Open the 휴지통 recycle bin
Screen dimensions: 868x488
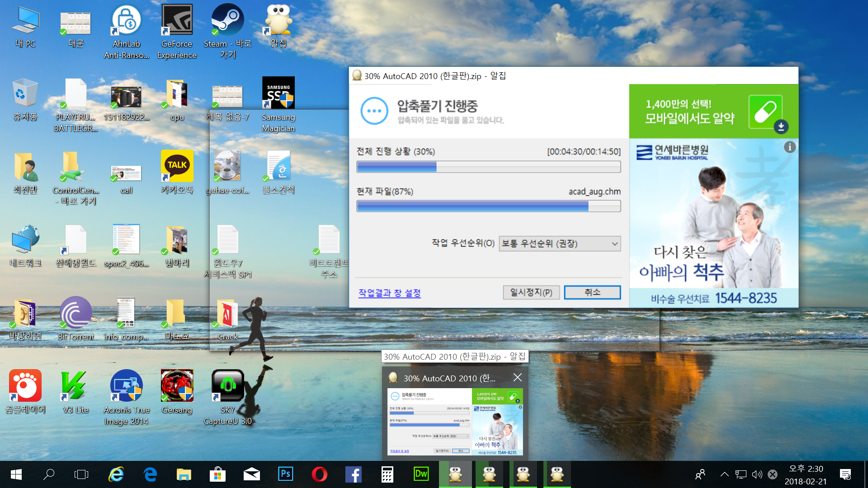tap(25, 99)
